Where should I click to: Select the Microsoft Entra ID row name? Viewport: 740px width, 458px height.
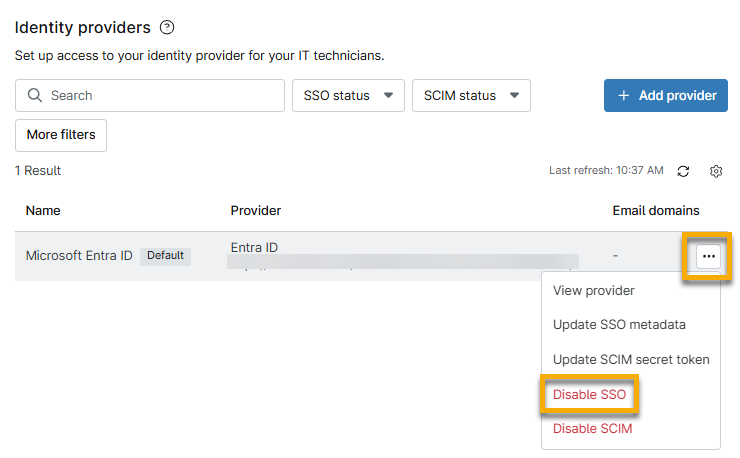pyautogui.click(x=79, y=256)
